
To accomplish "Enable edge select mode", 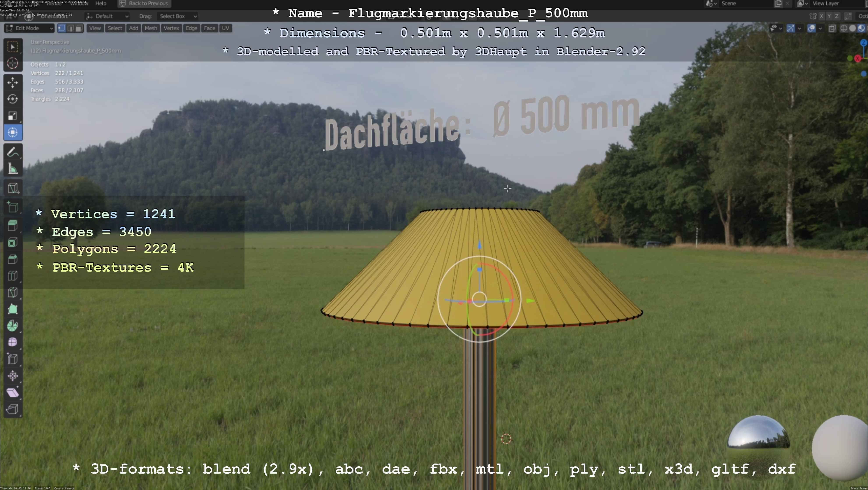I will coord(70,28).
